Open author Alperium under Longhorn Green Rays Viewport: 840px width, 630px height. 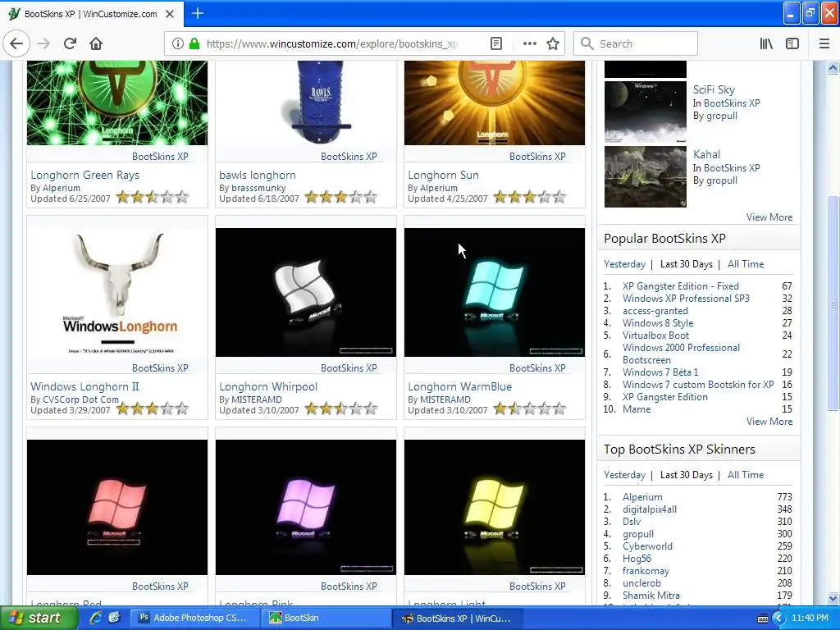(61, 188)
